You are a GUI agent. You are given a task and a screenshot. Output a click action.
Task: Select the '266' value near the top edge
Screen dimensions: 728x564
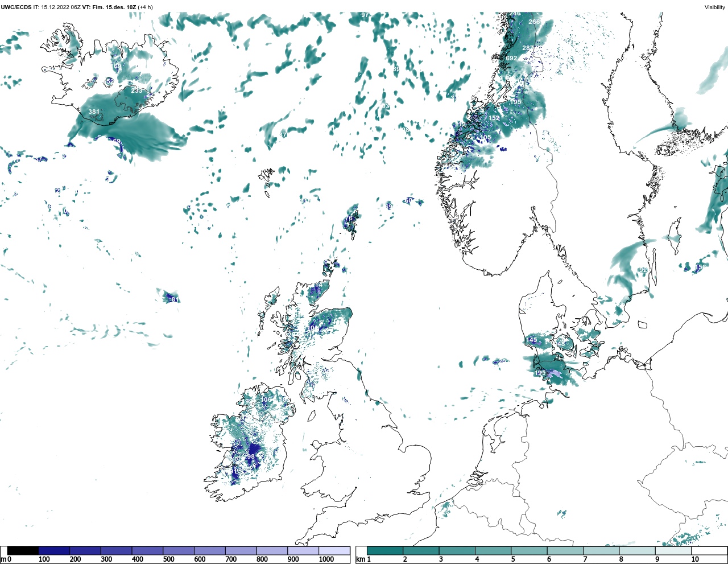(x=534, y=22)
